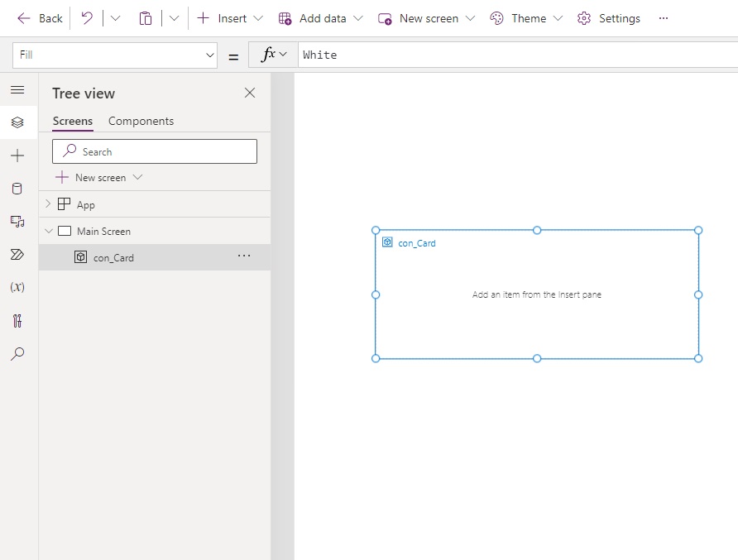Open the Variables (x) icon in sidebar
The height and width of the screenshot is (560, 738).
pos(17,287)
